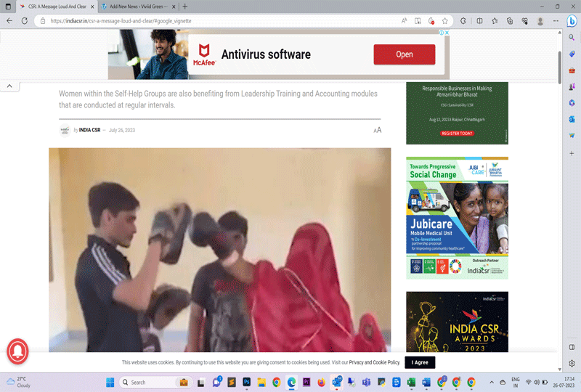Click the article main image
Screen dimensions: 581x392
coord(220,250)
